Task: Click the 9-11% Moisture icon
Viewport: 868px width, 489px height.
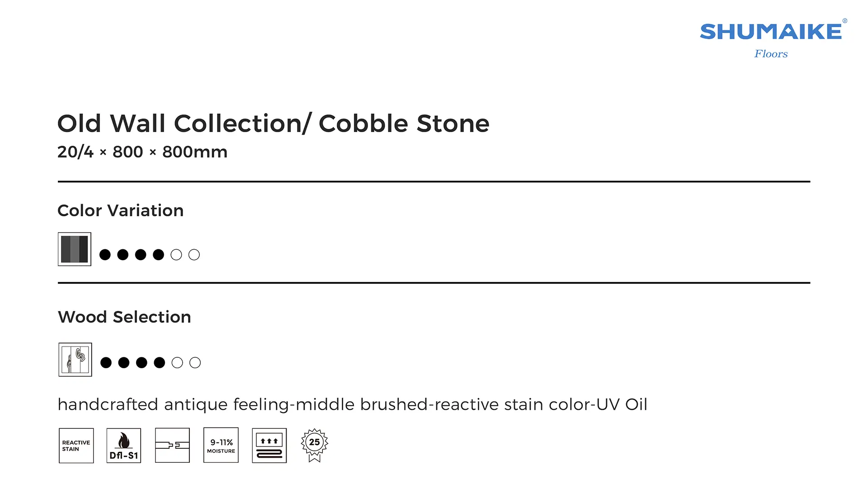Action: coord(221,446)
